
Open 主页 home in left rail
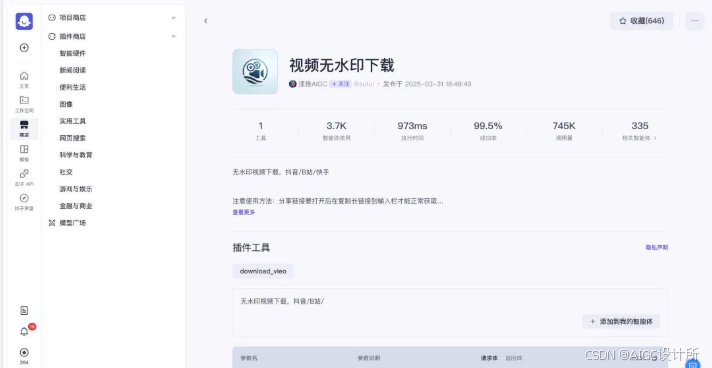pyautogui.click(x=24, y=80)
